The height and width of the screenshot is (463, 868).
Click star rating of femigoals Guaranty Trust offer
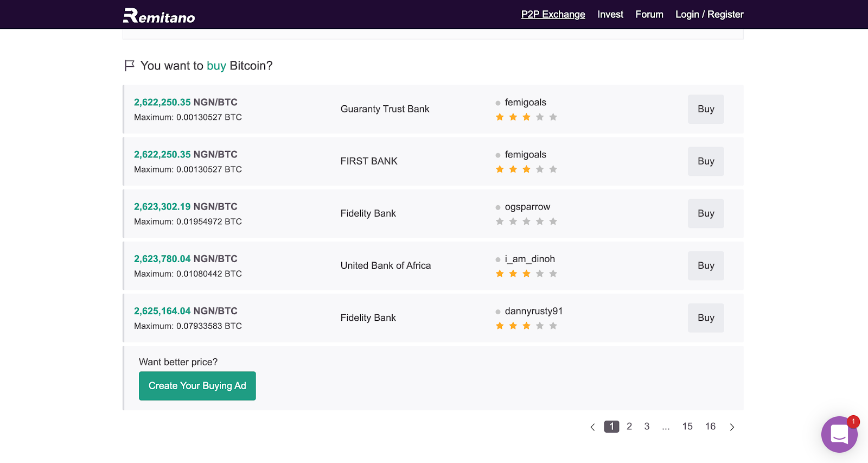tap(526, 117)
